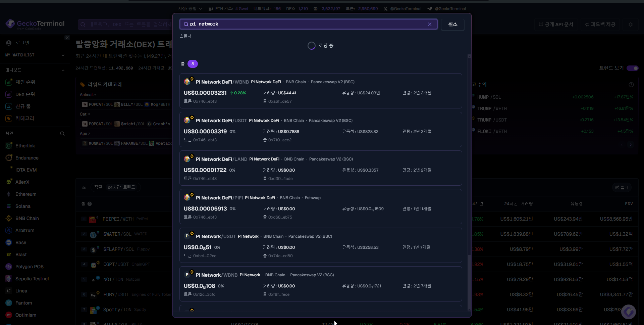Select the Etherlink chain
This screenshot has height=325, width=644.
click(21, 146)
